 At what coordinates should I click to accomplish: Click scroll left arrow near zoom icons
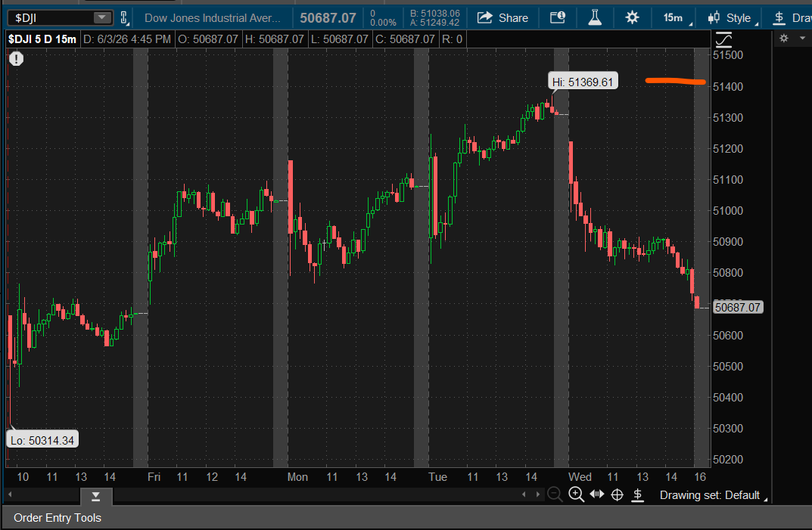[x=524, y=494]
